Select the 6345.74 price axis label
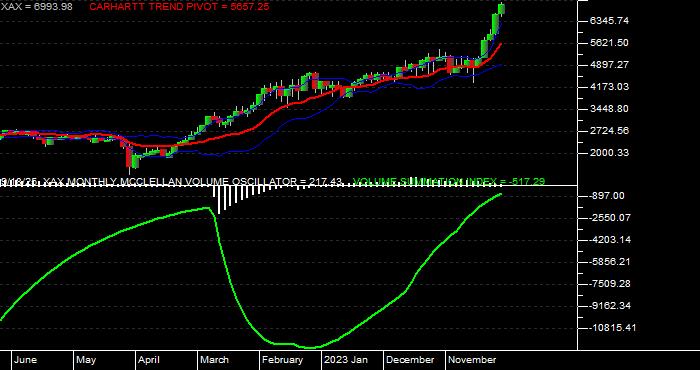This screenshot has height=370, width=700. click(x=609, y=21)
